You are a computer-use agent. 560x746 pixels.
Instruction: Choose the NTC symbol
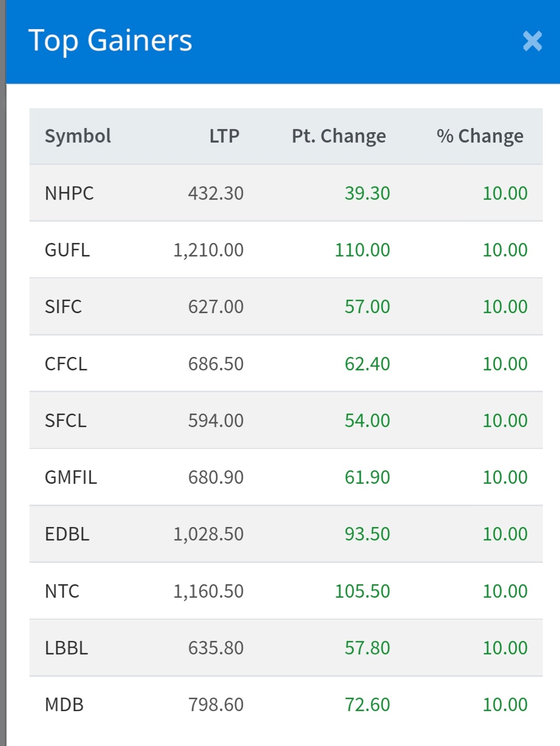pos(62,591)
